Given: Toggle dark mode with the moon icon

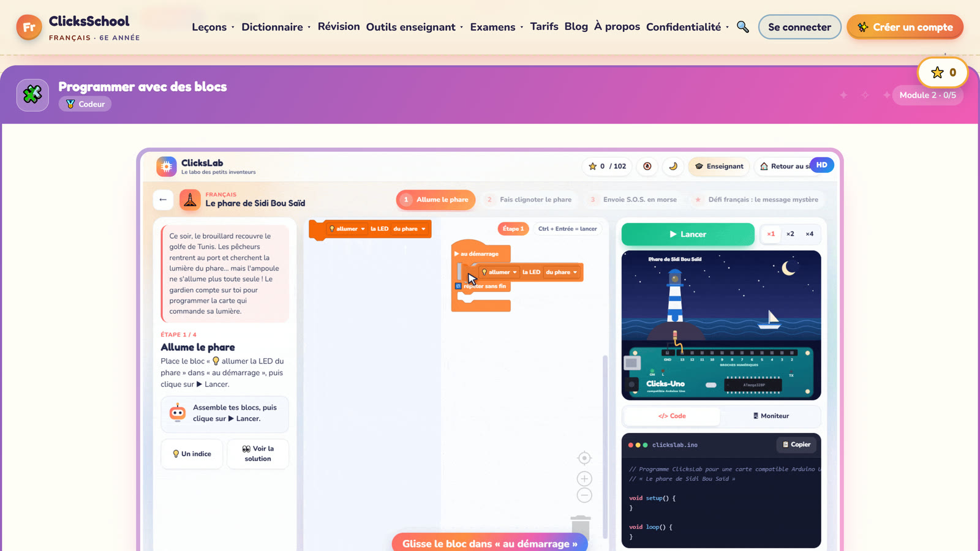Looking at the screenshot, I should [x=673, y=166].
